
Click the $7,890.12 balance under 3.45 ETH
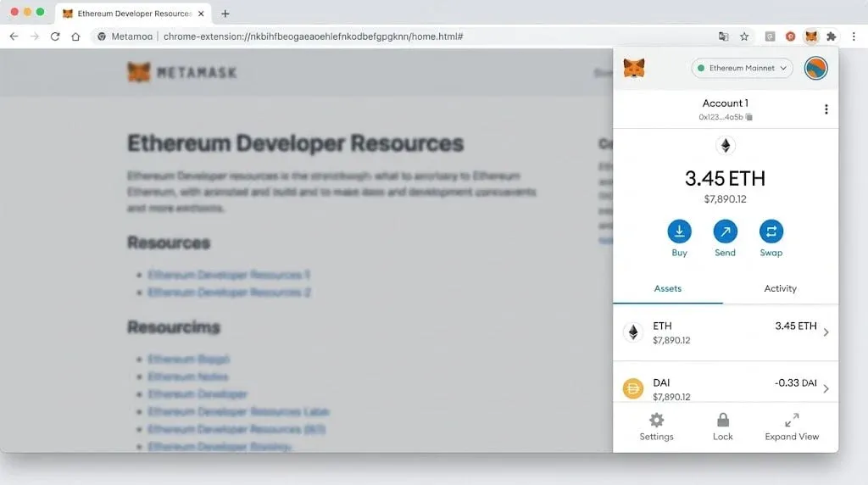(x=726, y=198)
